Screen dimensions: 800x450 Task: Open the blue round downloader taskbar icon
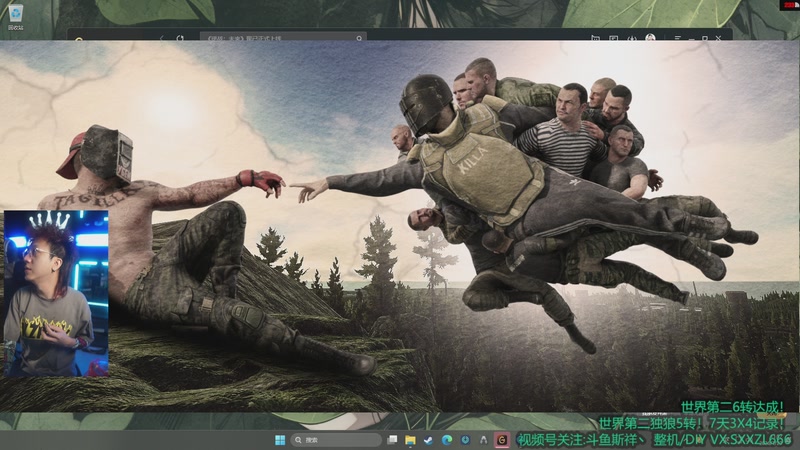coord(465,440)
